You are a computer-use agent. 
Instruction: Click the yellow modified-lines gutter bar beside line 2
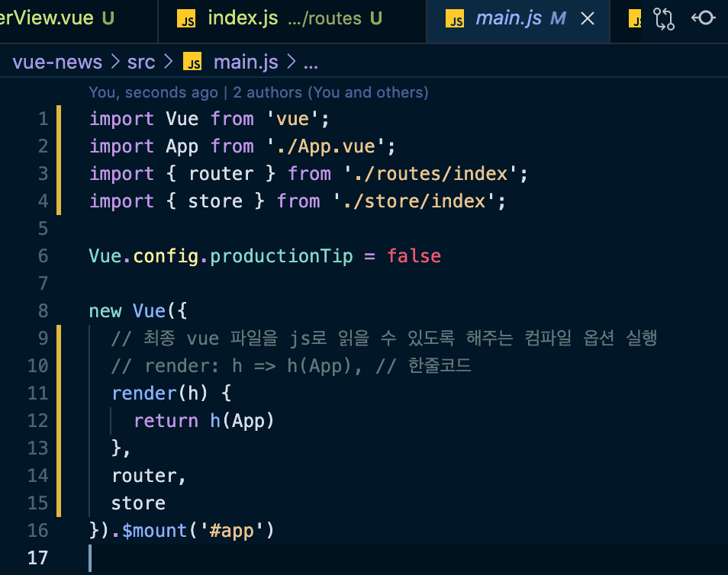click(58, 146)
